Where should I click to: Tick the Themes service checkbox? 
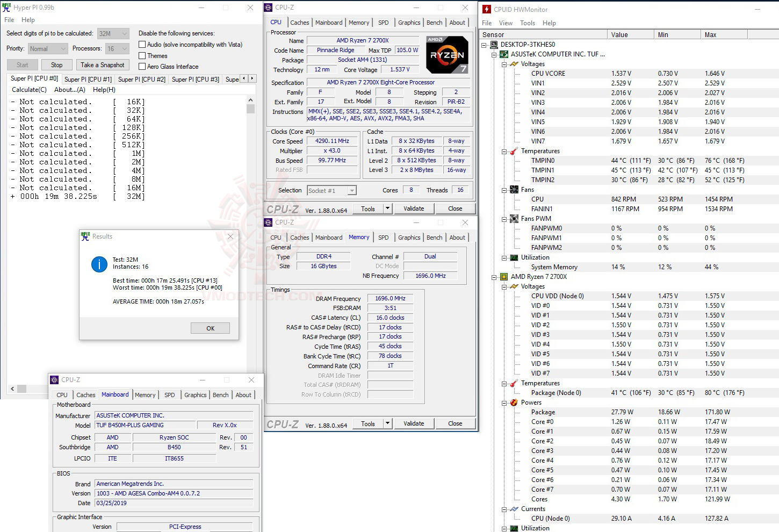coord(142,55)
